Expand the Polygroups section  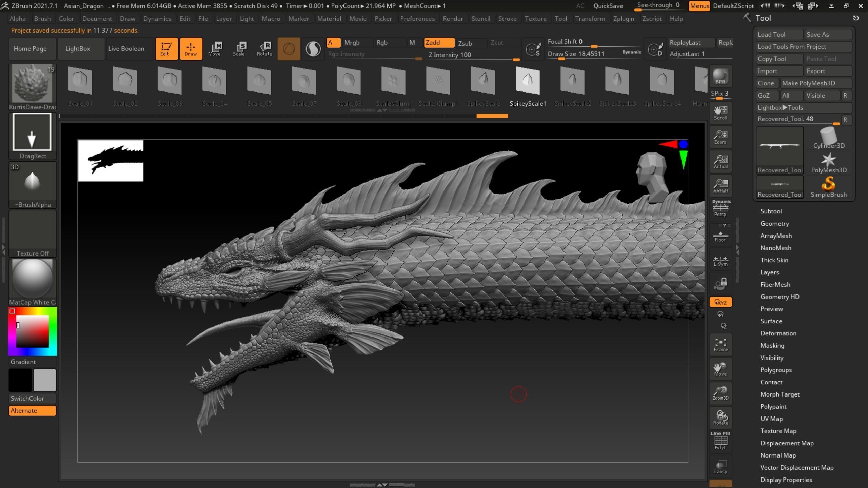(x=776, y=370)
